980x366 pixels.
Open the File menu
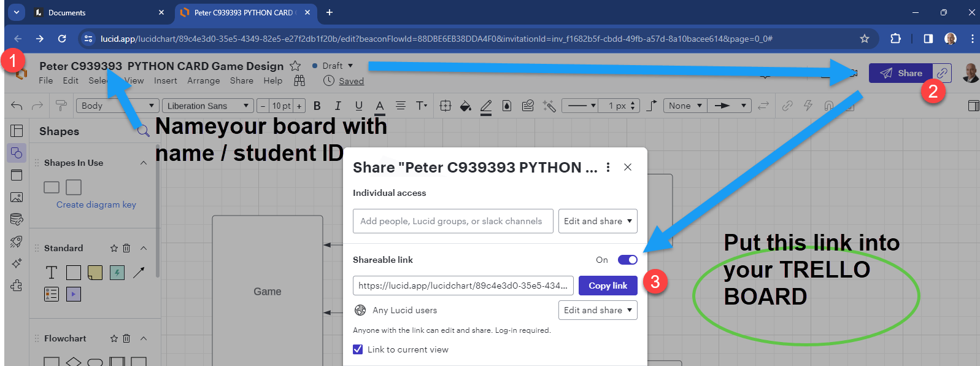point(45,80)
